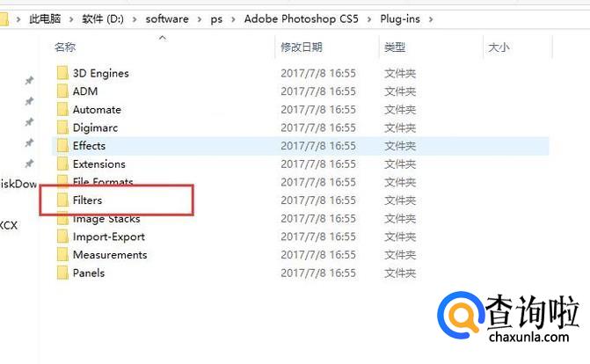Click the topmost pin icon in sidebar
The height and width of the screenshot is (364, 590).
click(29, 80)
